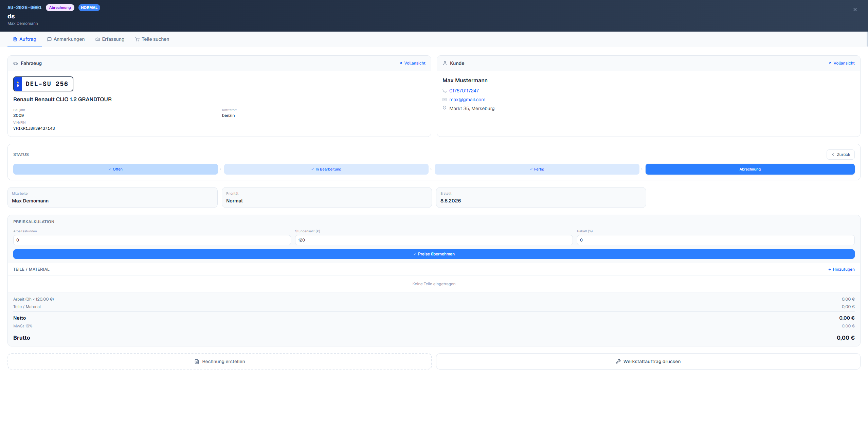Image resolution: width=868 pixels, height=430 pixels.
Task: Click the arrow icon of Kunde Vollansicht
Action: coord(830,63)
